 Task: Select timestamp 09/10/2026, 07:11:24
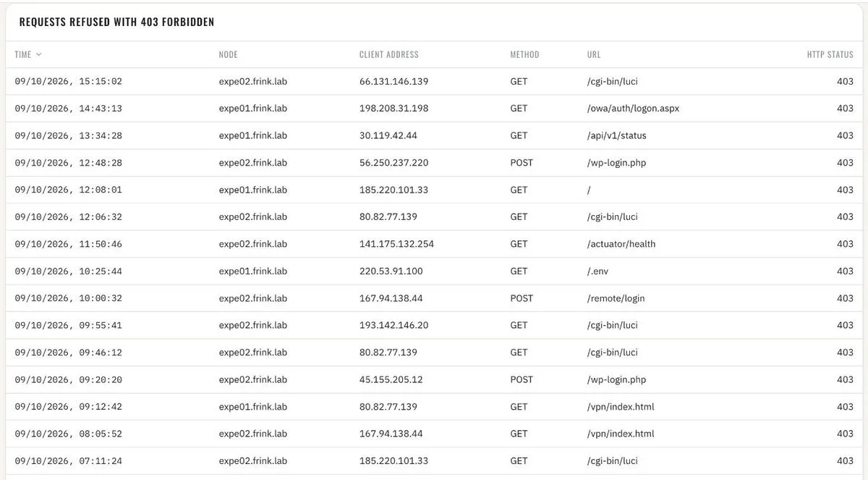pos(69,460)
